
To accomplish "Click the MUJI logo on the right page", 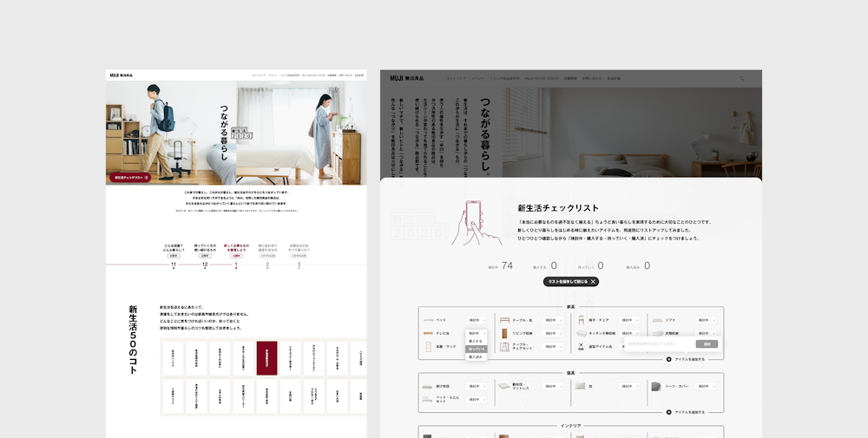I will [x=407, y=79].
